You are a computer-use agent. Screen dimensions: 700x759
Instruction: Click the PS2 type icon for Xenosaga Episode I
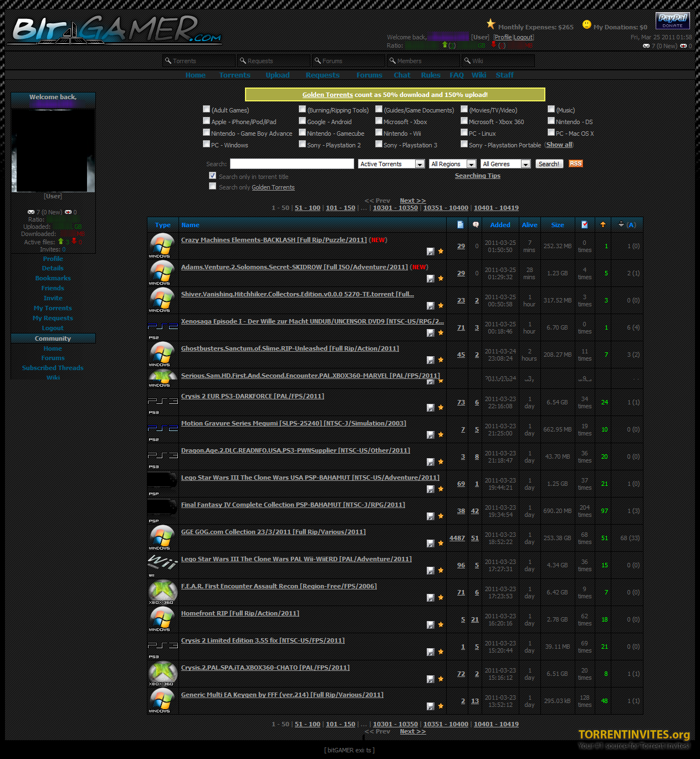pos(162,329)
